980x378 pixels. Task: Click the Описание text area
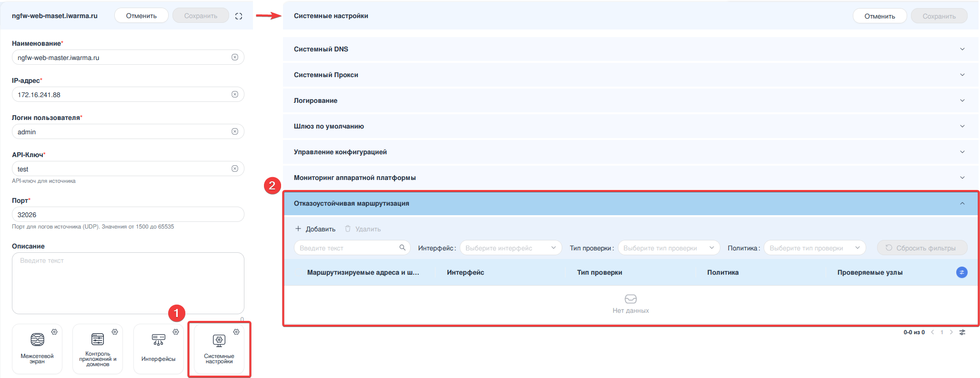[128, 283]
